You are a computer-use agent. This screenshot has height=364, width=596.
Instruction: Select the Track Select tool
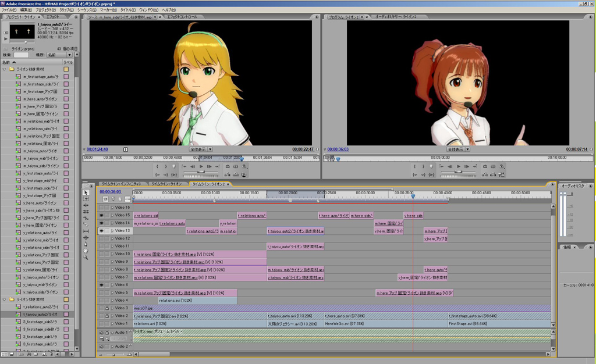(86, 199)
